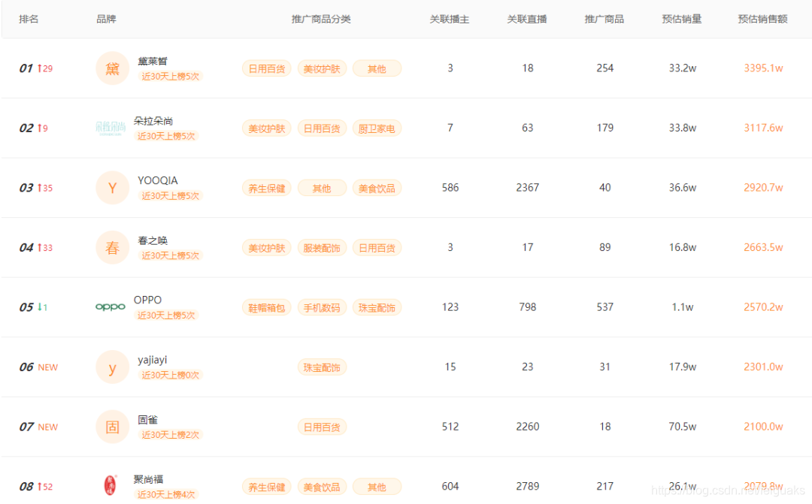Click the 2100.0w estimated sales value

[763, 427]
